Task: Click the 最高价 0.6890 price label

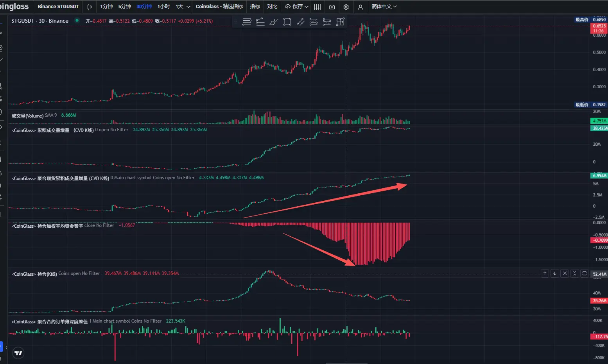Action: point(590,20)
